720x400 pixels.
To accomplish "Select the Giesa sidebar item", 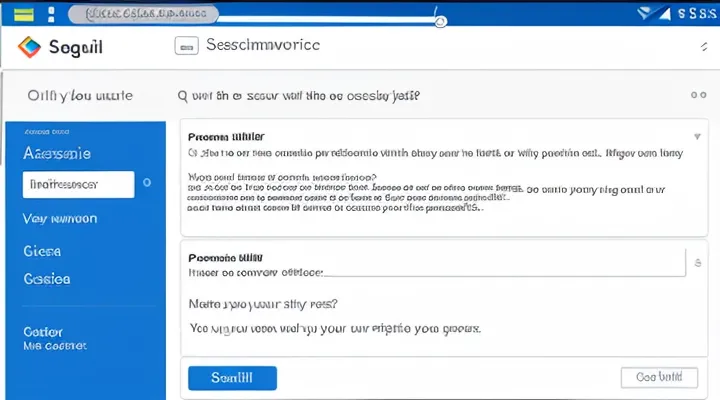I will pyautogui.click(x=42, y=251).
